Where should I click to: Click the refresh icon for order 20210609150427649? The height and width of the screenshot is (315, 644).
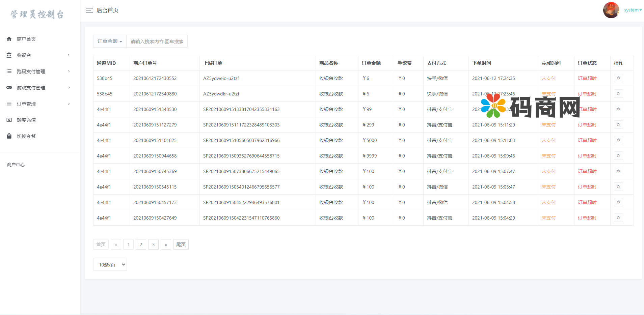pos(618,218)
